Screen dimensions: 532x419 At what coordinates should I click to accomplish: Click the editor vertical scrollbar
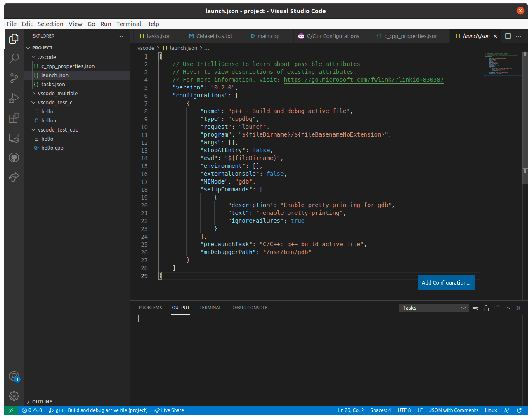(x=525, y=118)
